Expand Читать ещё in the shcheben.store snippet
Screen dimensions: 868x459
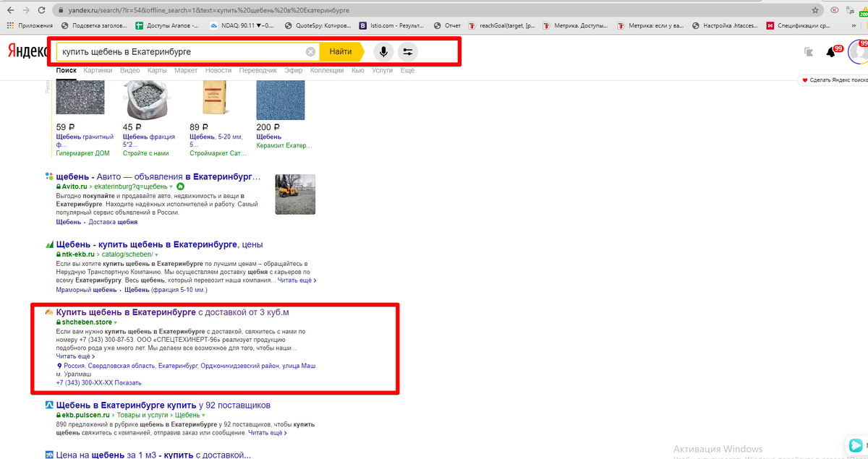[75, 356]
